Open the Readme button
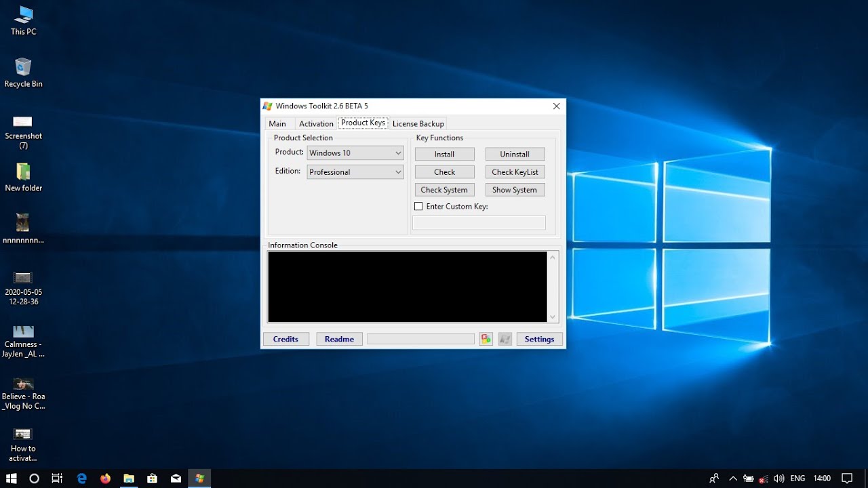This screenshot has width=868, height=488. pyautogui.click(x=340, y=339)
